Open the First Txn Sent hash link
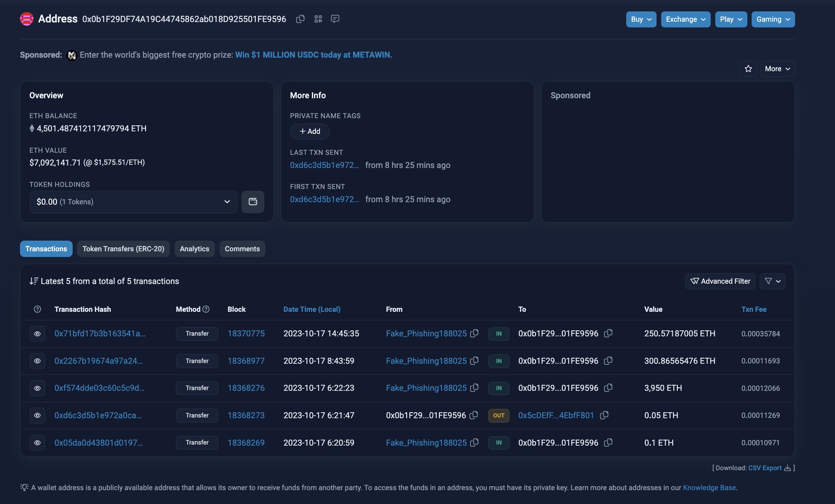 pos(325,199)
